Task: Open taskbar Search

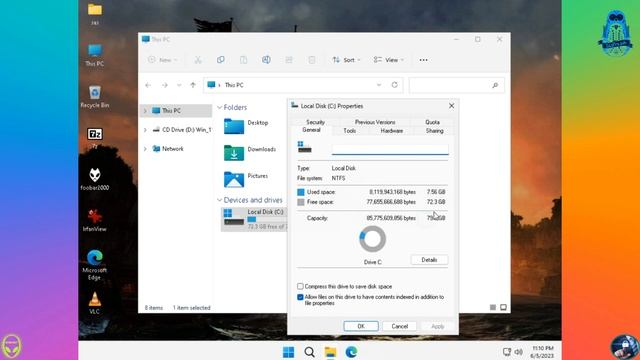Action: click(309, 352)
